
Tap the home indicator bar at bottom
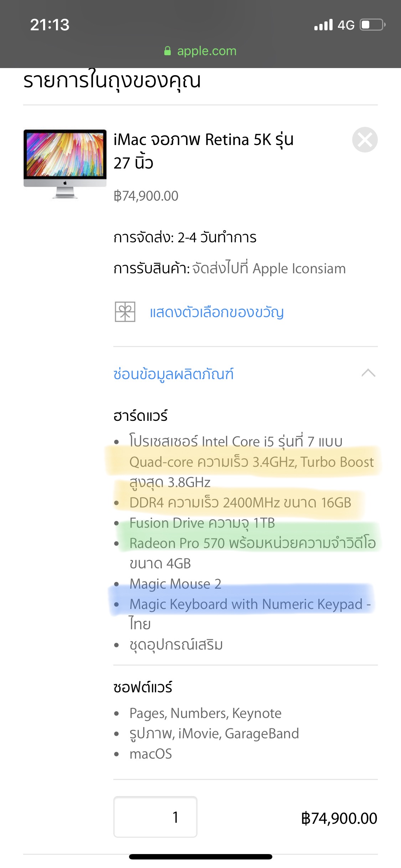201,857
